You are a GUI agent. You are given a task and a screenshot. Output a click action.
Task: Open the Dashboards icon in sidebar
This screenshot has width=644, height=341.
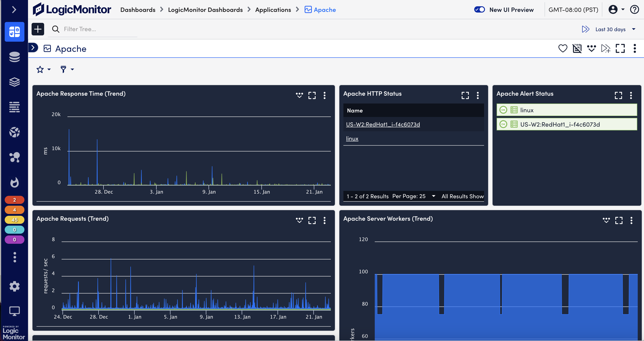[x=14, y=32]
